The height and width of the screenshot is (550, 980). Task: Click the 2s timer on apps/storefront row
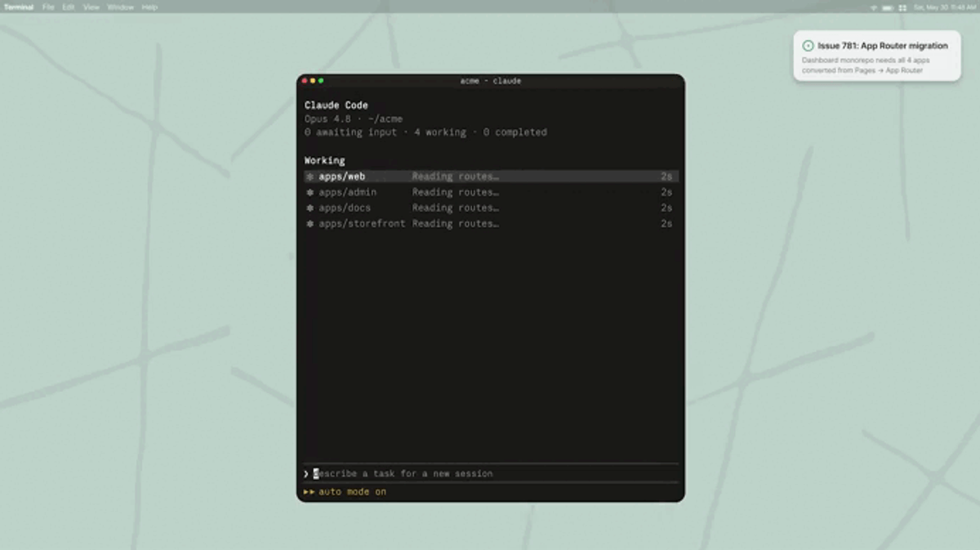[x=666, y=223]
